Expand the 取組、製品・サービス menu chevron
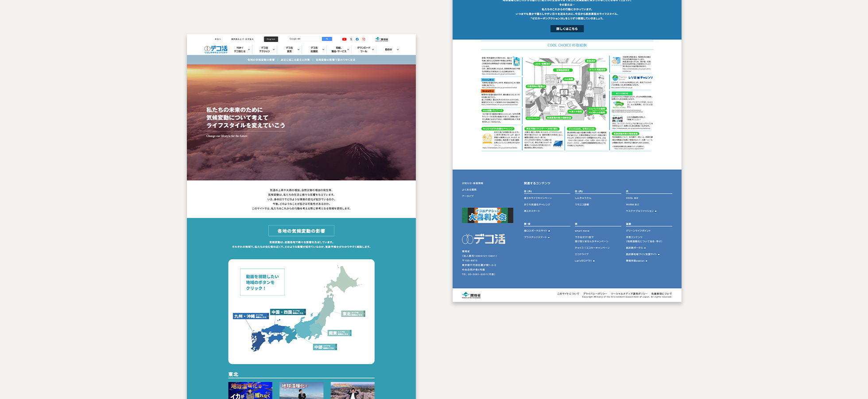Image resolution: width=868 pixels, height=399 pixels. coord(348,50)
